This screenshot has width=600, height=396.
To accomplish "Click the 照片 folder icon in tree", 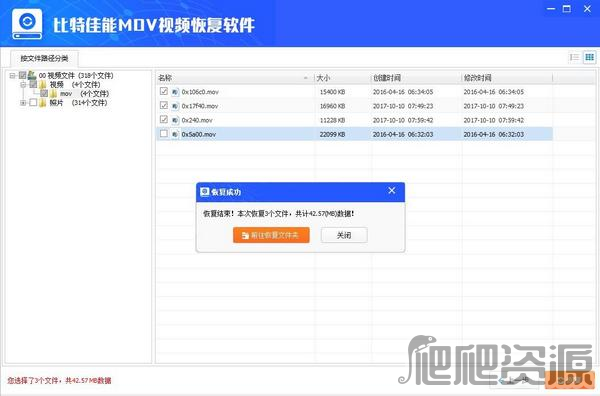I will coord(43,103).
